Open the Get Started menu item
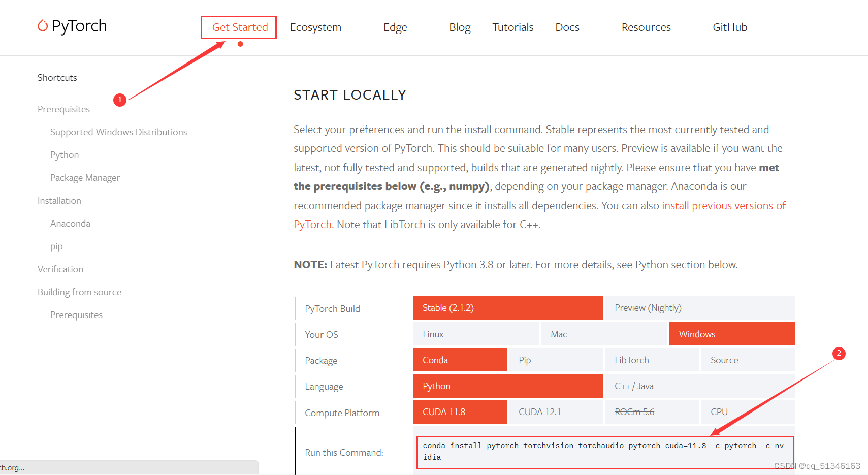The height and width of the screenshot is (475, 868). pyautogui.click(x=240, y=27)
